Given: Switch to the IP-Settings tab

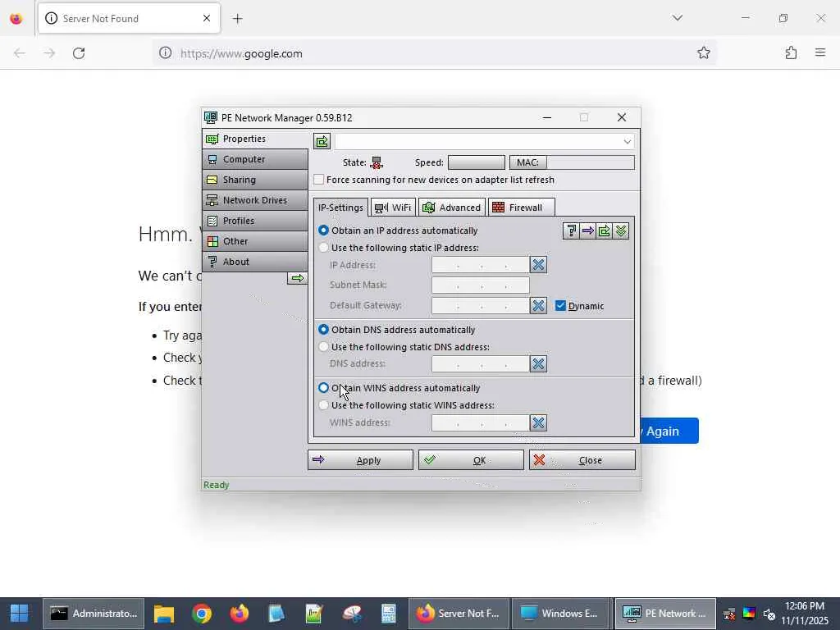Looking at the screenshot, I should 340,208.
